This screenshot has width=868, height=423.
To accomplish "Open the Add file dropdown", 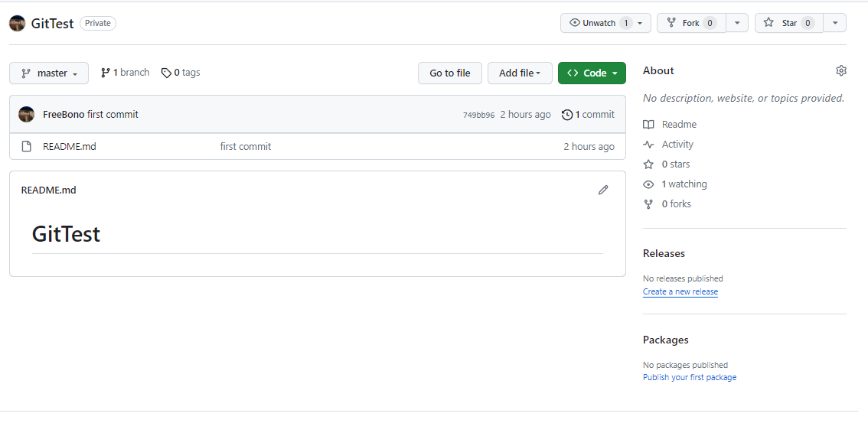I will tap(520, 73).
